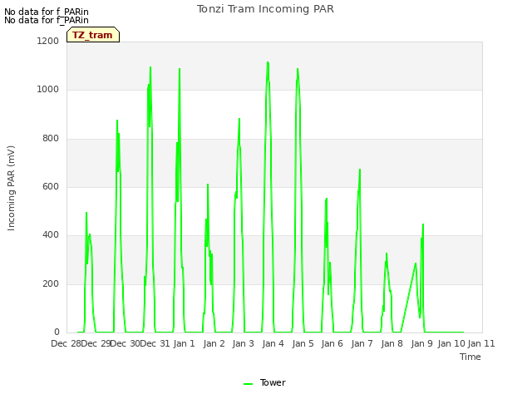
Task: Click the chart title Tonzi Tram Incoming PAR
Action: [x=265, y=9]
